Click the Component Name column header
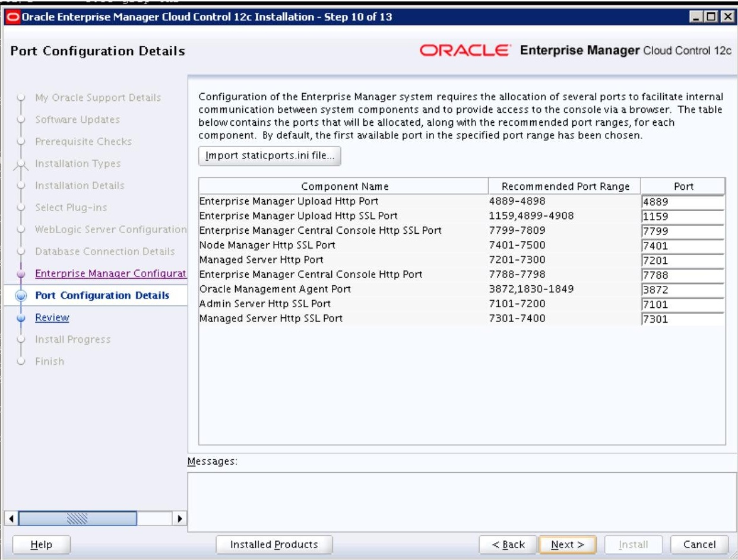 [x=344, y=186]
